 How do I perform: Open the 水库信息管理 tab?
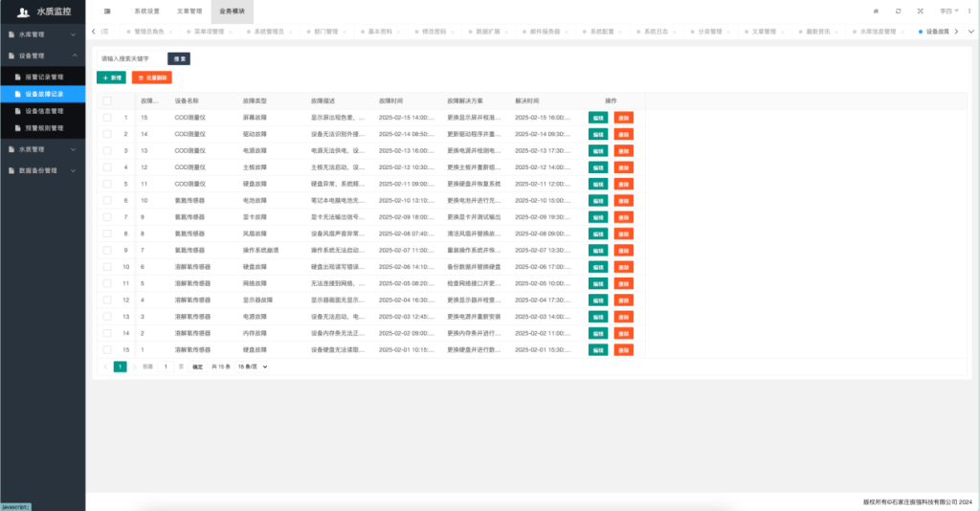[x=877, y=32]
